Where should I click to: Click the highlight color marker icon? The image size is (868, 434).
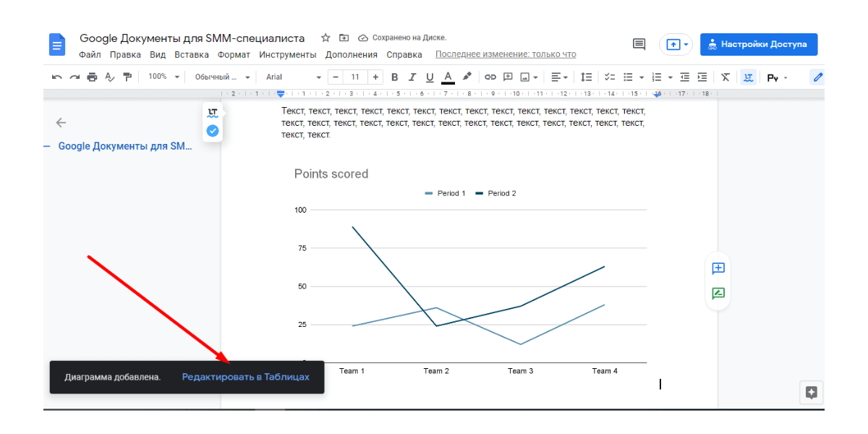click(x=467, y=77)
